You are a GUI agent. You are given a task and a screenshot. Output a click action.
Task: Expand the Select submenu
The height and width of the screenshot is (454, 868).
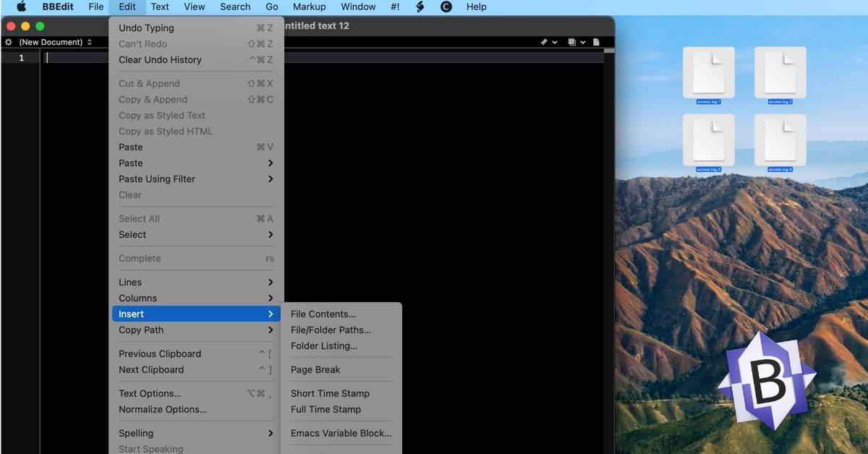pyautogui.click(x=196, y=234)
